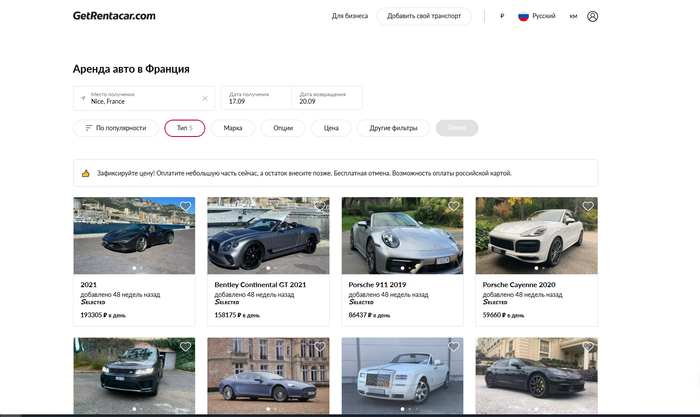
Task: Open Другие фильтры filter menu
Action: [x=393, y=128]
